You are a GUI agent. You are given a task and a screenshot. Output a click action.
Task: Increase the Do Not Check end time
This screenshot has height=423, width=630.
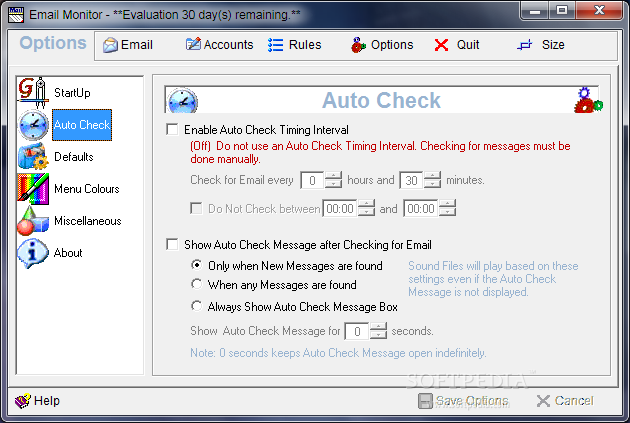[x=447, y=204]
